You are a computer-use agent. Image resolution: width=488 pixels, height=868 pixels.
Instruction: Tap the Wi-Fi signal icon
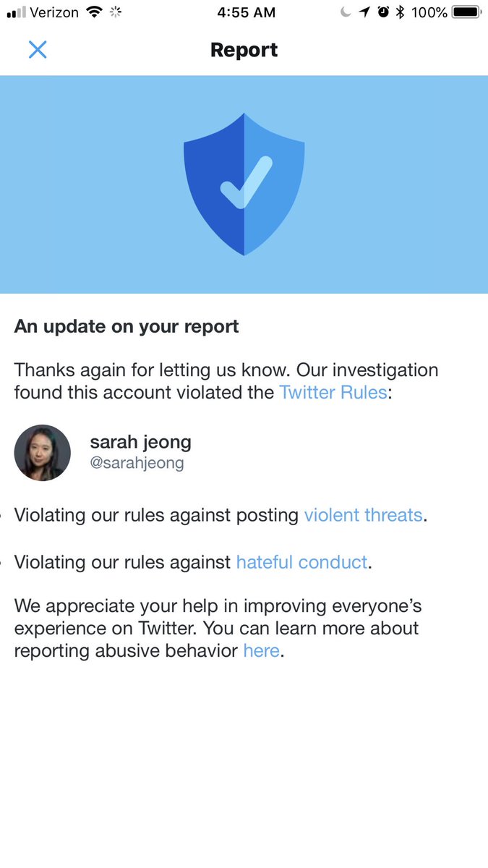click(x=94, y=12)
